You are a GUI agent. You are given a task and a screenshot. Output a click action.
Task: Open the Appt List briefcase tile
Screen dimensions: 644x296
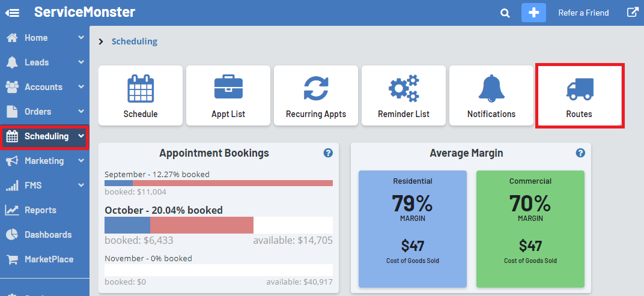pos(228,95)
